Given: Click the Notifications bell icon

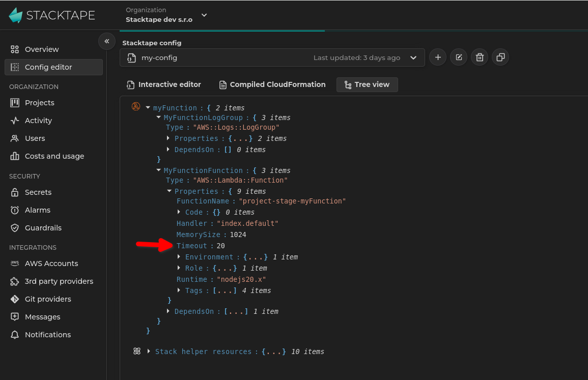Looking at the screenshot, I should [x=15, y=335].
